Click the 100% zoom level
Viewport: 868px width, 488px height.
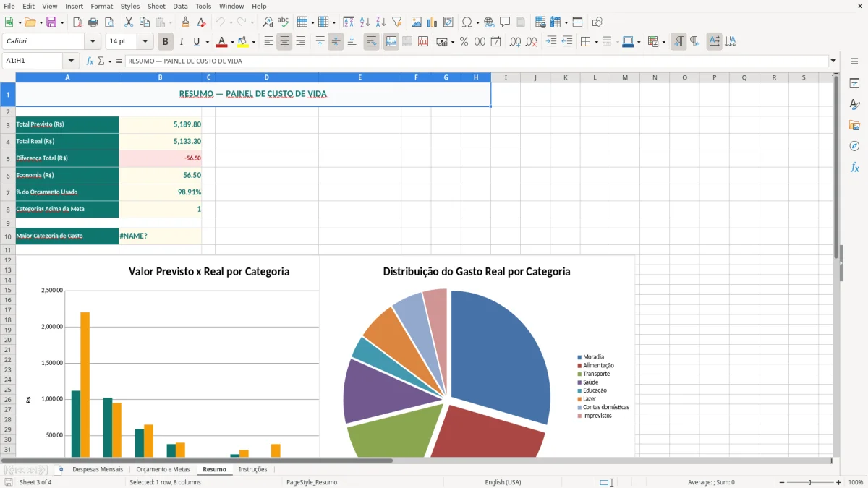click(856, 482)
